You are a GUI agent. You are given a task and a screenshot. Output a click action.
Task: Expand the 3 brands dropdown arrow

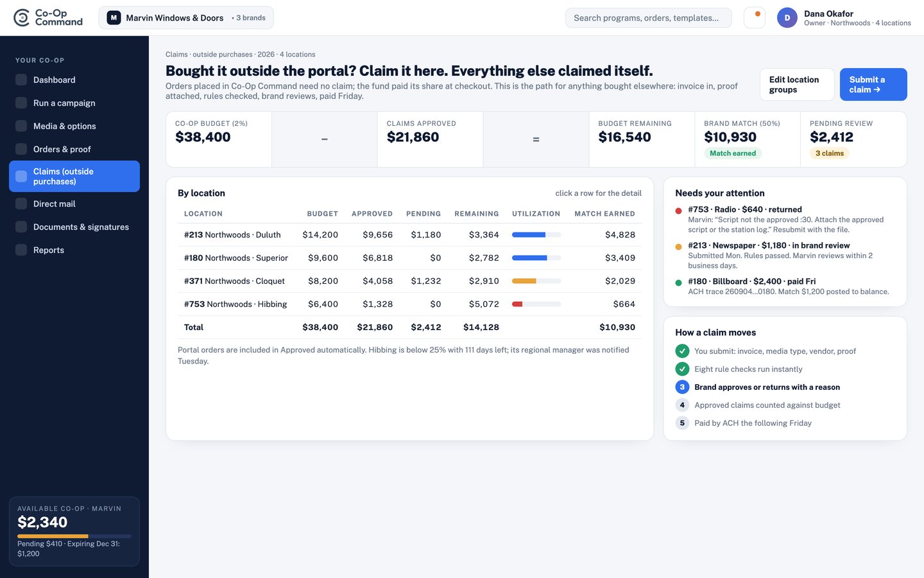coord(232,18)
